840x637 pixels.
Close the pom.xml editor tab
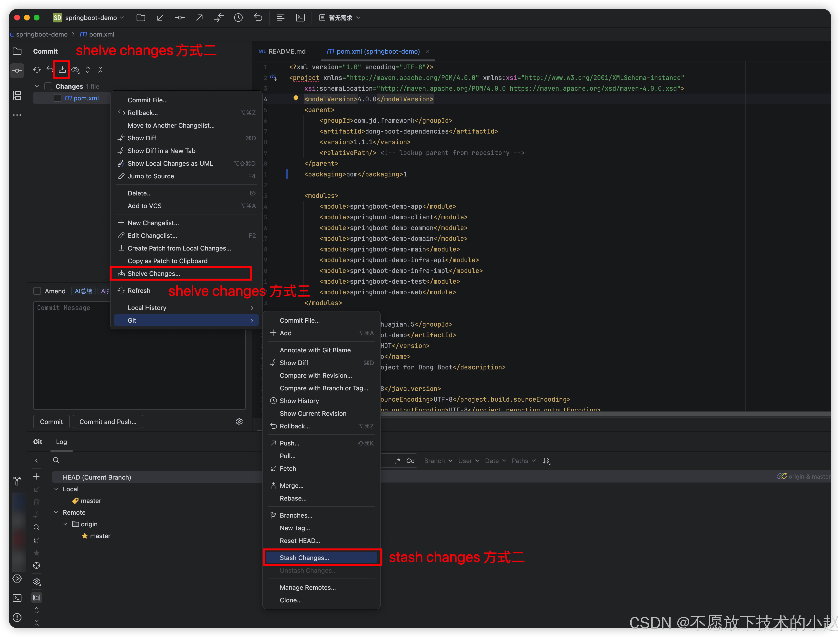pos(427,51)
